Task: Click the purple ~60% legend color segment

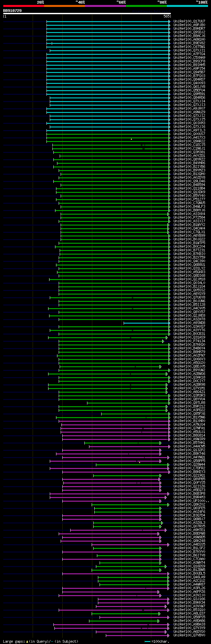Action: tap(105, 6)
